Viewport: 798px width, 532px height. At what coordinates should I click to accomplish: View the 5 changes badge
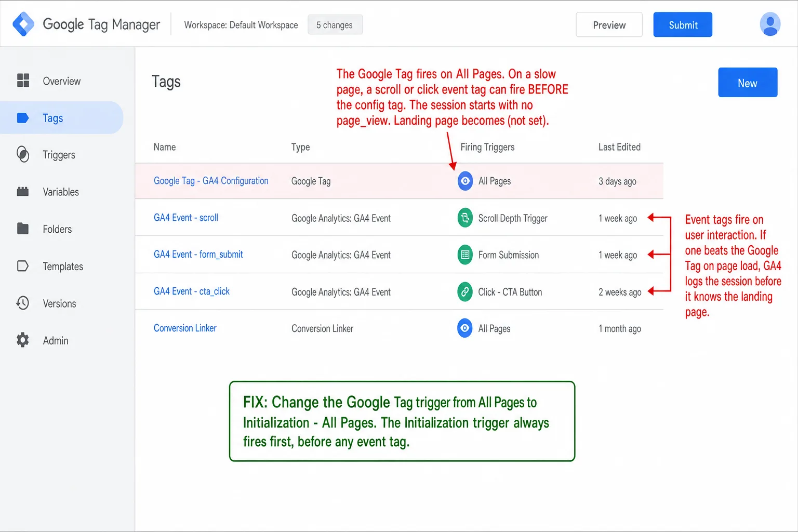[x=335, y=25]
